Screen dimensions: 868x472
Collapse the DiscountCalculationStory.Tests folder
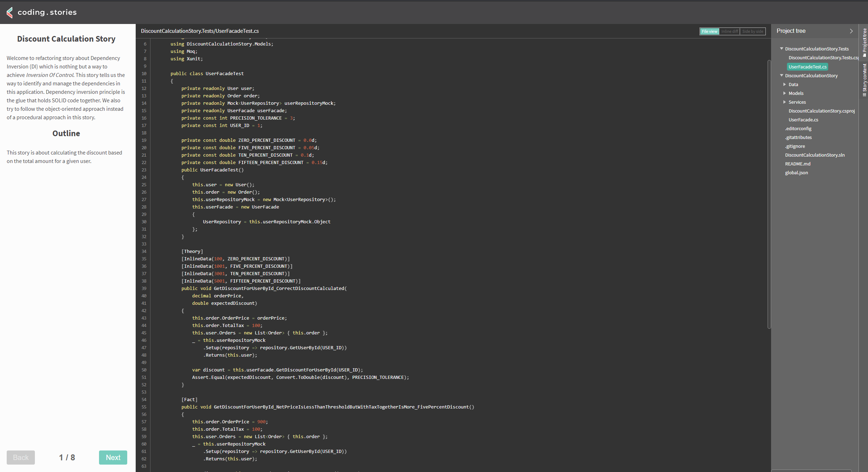782,49
